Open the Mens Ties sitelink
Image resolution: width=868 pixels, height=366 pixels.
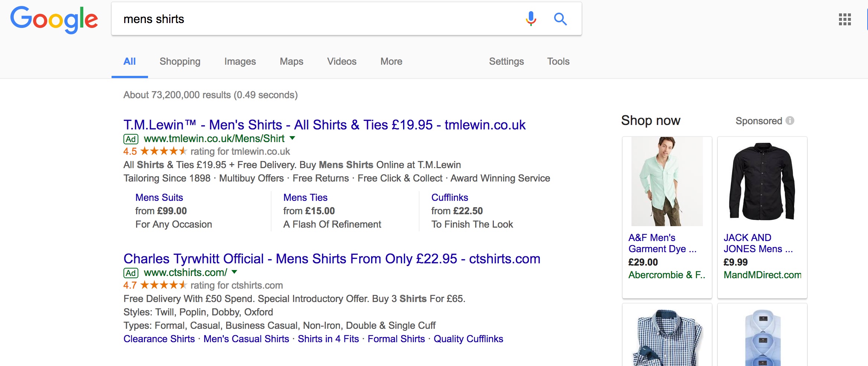coord(305,198)
